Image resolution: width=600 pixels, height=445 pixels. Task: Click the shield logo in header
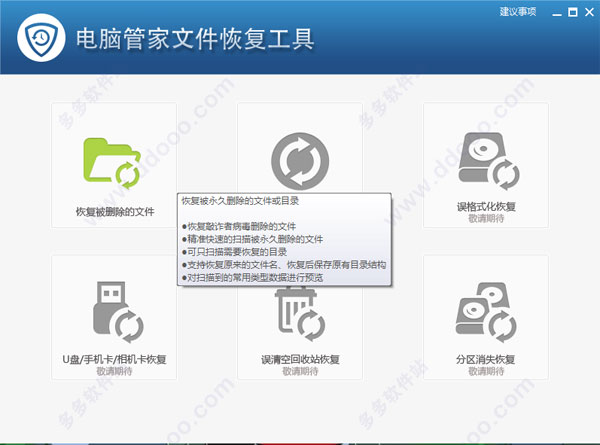pyautogui.click(x=41, y=37)
